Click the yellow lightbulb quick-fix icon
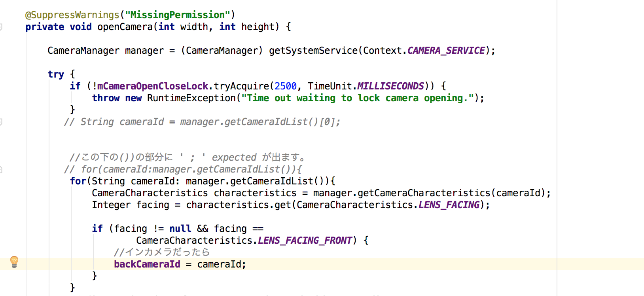644x296 pixels. click(x=14, y=262)
